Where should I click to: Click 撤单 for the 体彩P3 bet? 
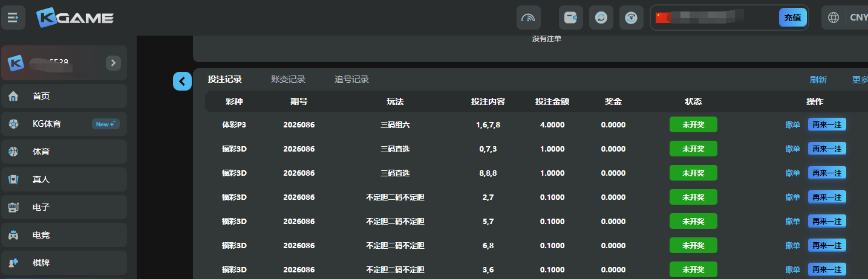(792, 125)
